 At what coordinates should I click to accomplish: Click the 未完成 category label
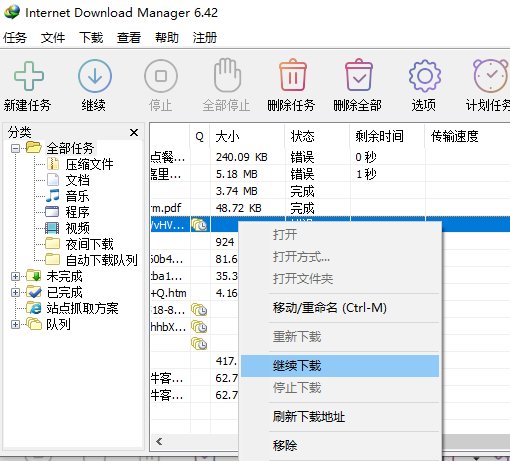pos(64,276)
